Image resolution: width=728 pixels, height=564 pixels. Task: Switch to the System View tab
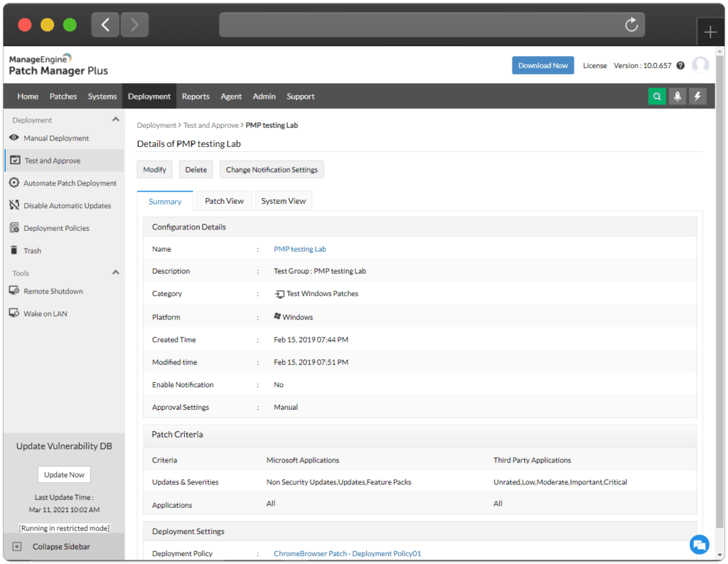283,201
